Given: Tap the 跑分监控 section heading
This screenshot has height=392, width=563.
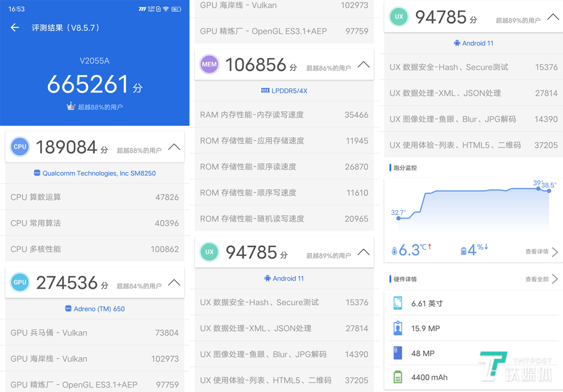Looking at the screenshot, I should pyautogui.click(x=405, y=168).
